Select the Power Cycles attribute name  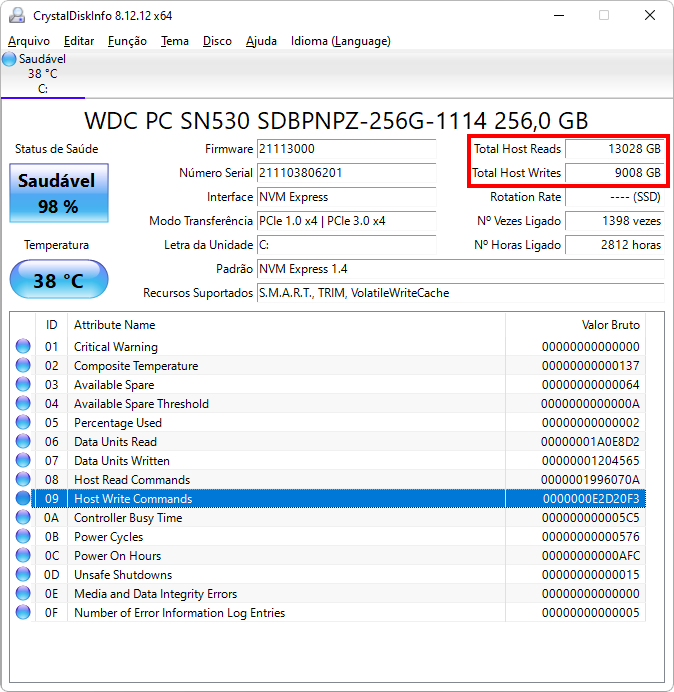[x=109, y=537]
